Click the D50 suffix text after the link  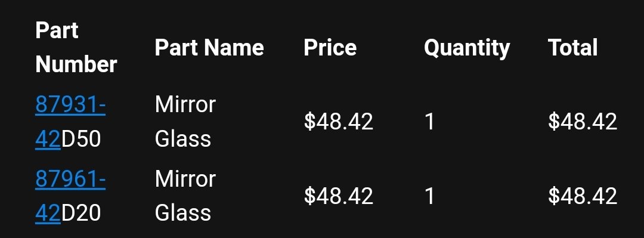pos(81,140)
